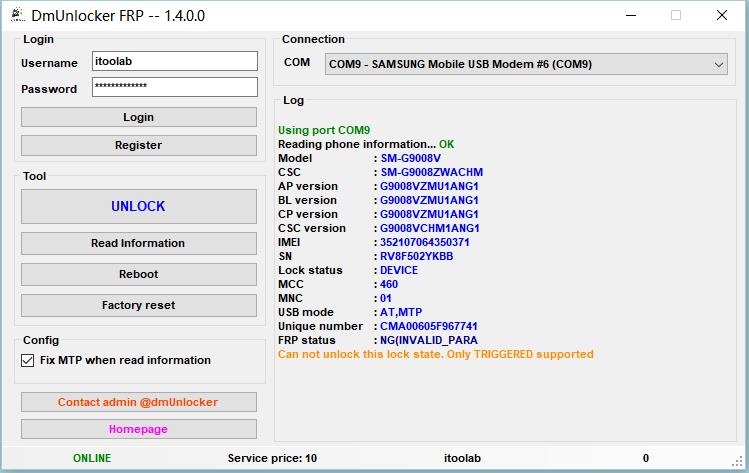Click the serial number RV8F502YKBB
The image size is (749, 473).
(x=417, y=256)
